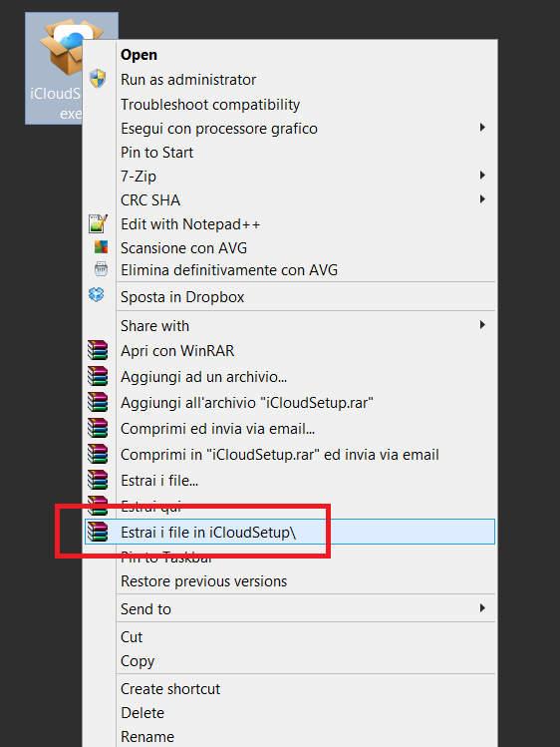Click WinRAR icon beside Estrai i file...
This screenshot has height=747, width=560.
98,480
